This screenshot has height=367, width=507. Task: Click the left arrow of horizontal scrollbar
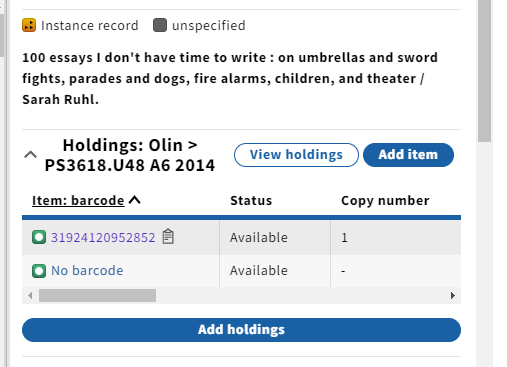click(x=30, y=296)
